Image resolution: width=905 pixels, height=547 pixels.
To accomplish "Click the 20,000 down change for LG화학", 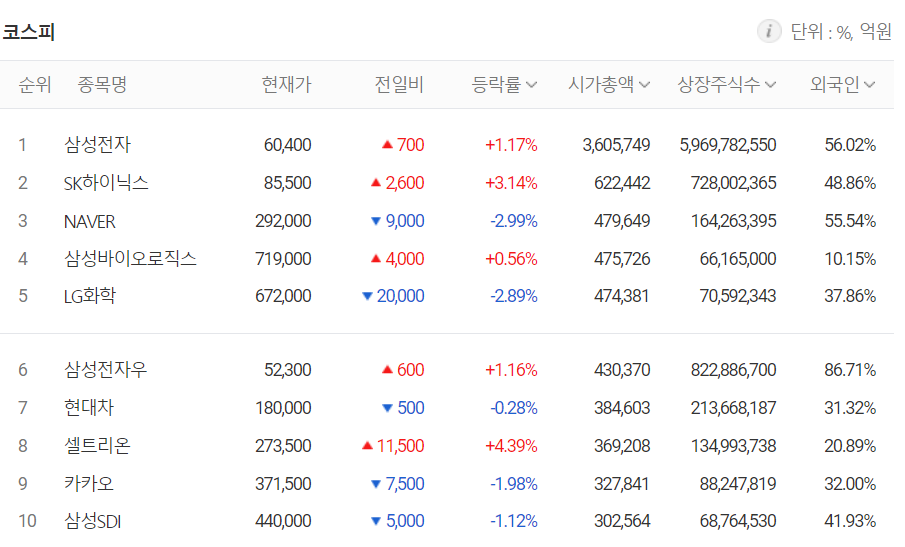I will 393,296.
